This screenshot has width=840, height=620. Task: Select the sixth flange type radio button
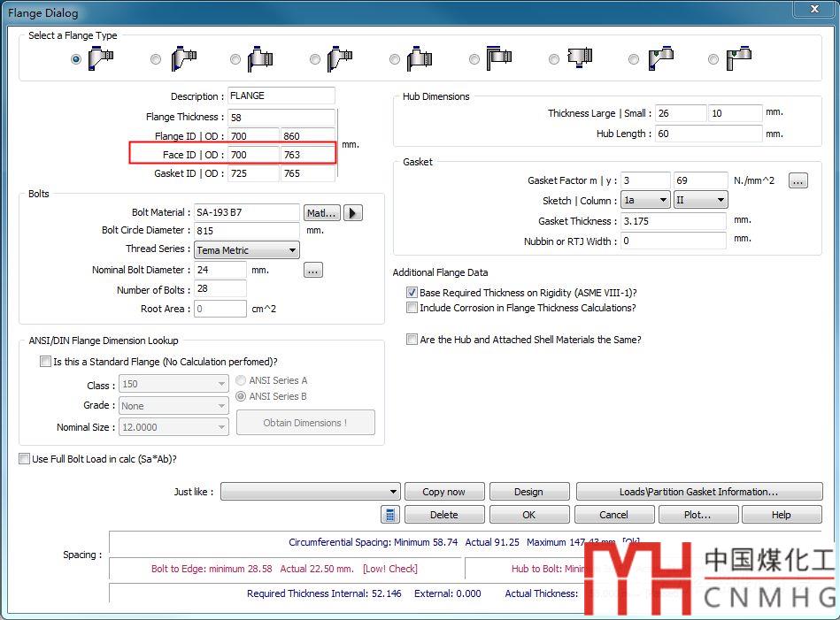coord(474,59)
